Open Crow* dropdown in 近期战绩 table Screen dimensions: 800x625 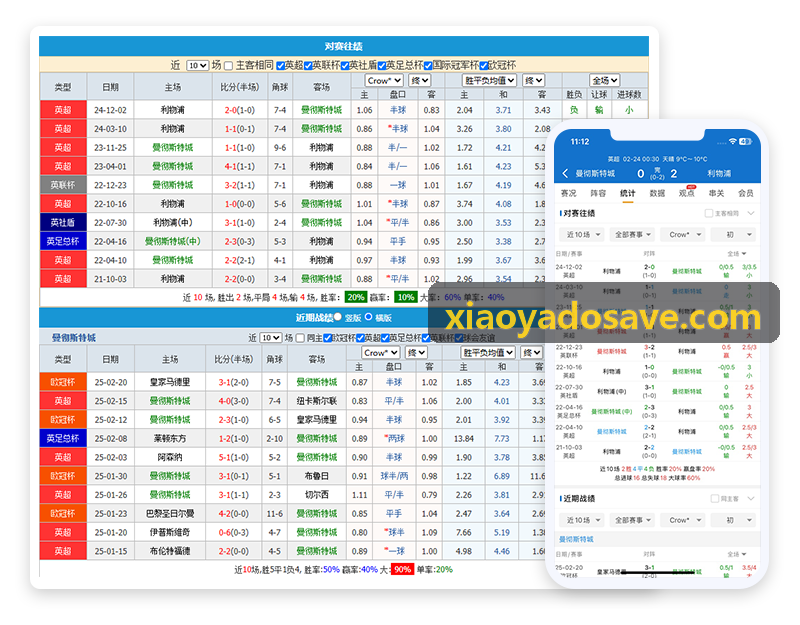coord(381,353)
